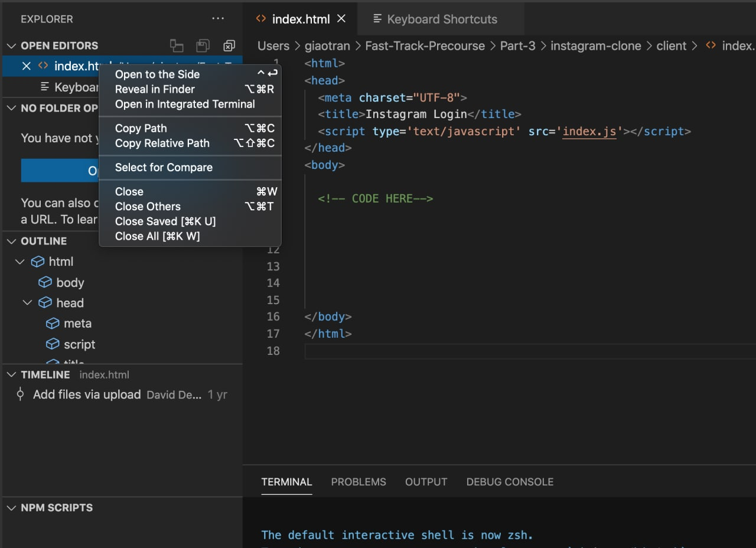The height and width of the screenshot is (548, 756).
Task: Open the Problems panel tab
Action: [x=358, y=482]
